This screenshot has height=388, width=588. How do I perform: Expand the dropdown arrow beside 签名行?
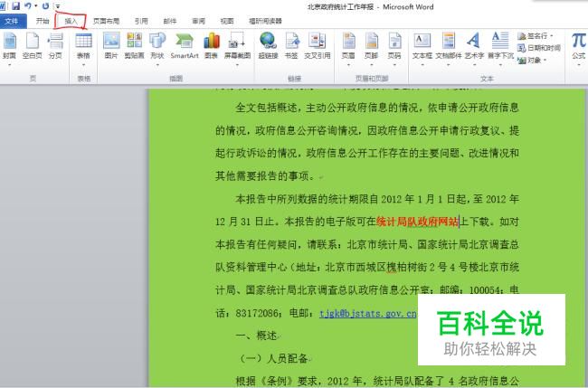[552, 36]
